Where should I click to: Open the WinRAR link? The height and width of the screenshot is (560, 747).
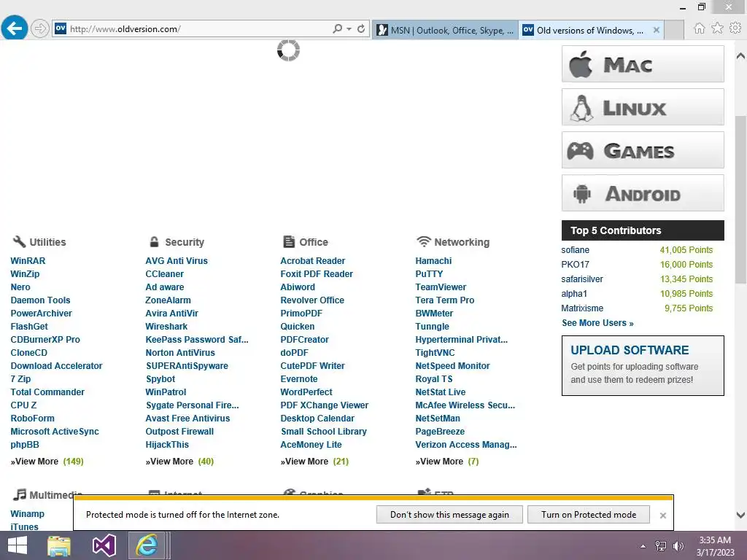28,261
